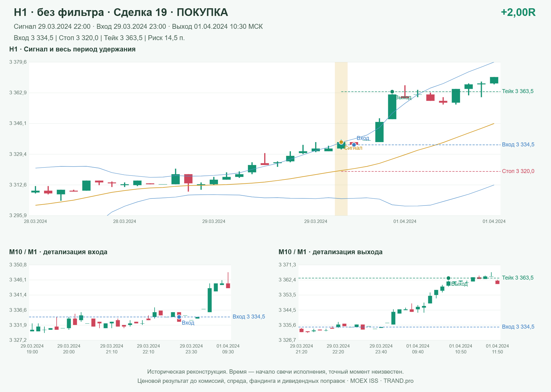
Task: Click the 3 350,8 axis value in entry detail
Action: pyautogui.click(x=18, y=265)
